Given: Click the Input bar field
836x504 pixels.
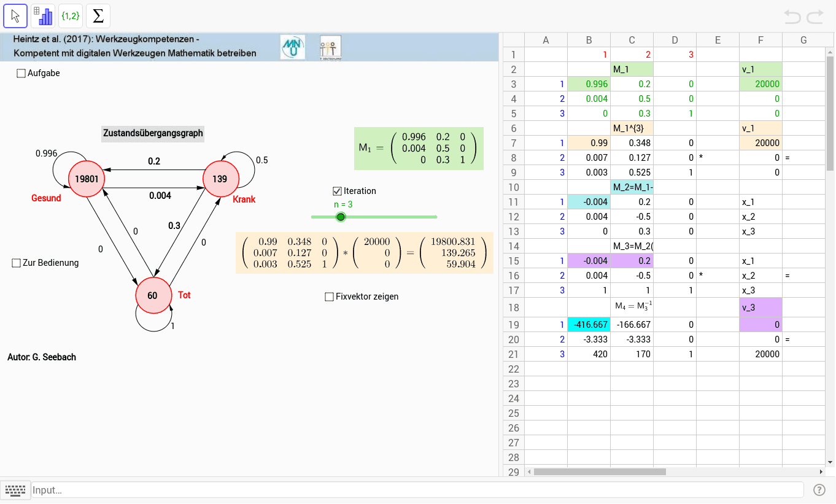Looking at the screenshot, I should click(417, 490).
